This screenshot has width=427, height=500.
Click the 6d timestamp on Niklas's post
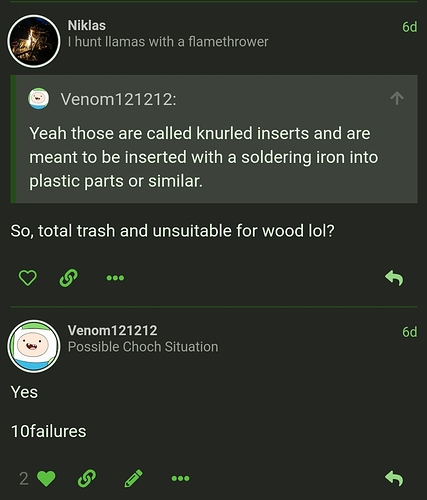tap(410, 27)
